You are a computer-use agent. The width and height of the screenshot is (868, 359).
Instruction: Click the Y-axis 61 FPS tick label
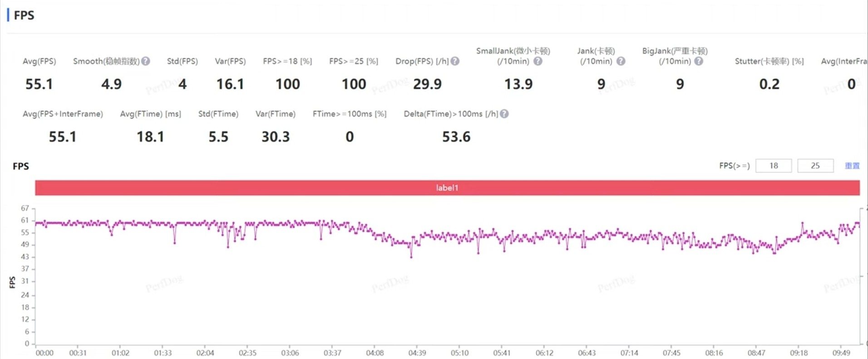pyautogui.click(x=25, y=220)
